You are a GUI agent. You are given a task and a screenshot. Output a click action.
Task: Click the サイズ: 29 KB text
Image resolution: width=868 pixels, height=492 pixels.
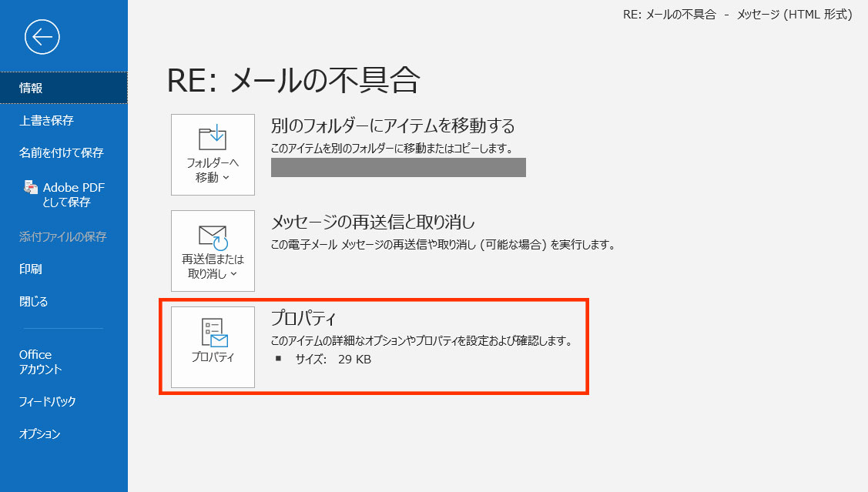[x=333, y=359]
